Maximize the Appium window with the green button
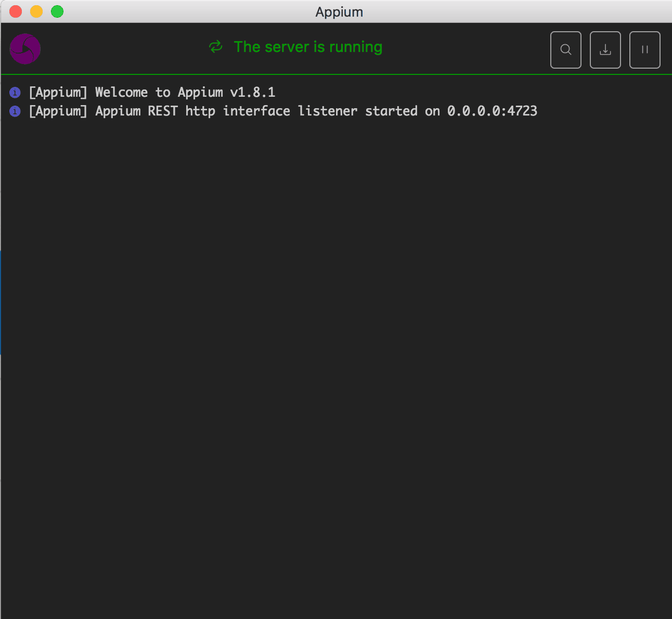The height and width of the screenshot is (619, 672). [57, 11]
